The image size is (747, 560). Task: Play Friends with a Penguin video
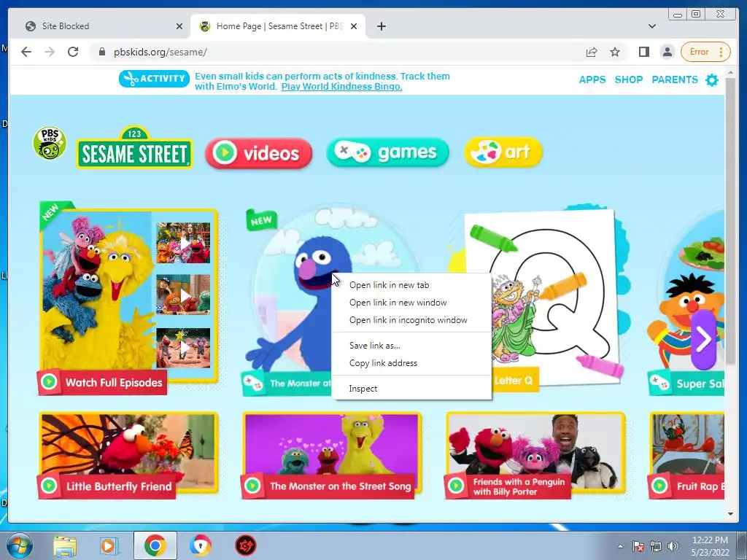(535, 455)
